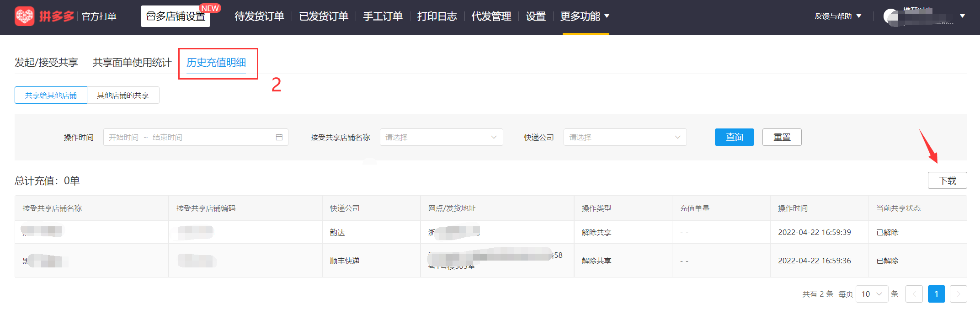
Task: Go to 手工订单
Action: coord(383,16)
